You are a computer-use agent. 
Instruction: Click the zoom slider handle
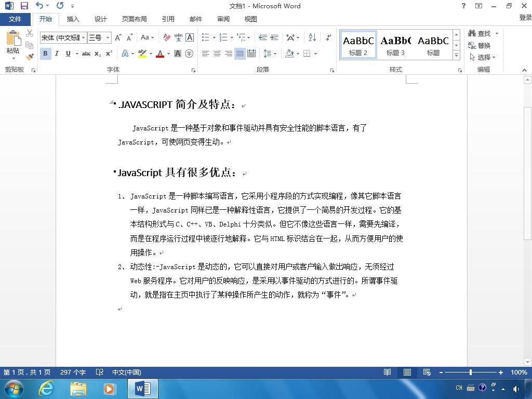click(x=471, y=372)
